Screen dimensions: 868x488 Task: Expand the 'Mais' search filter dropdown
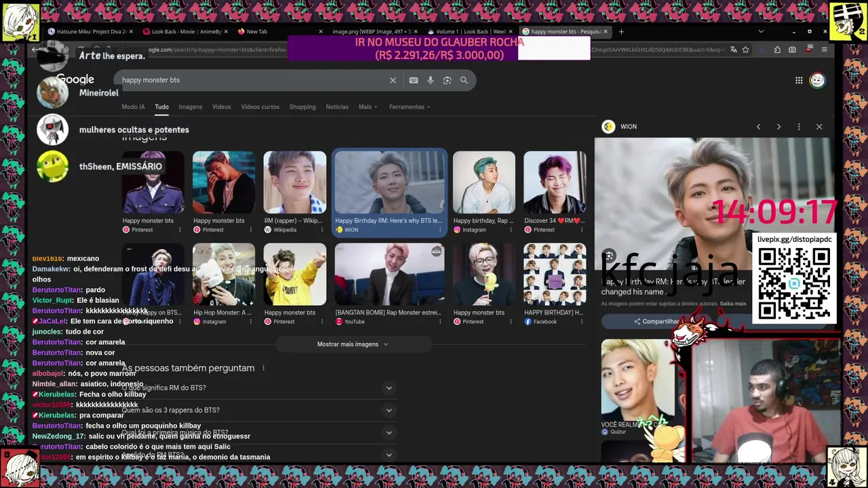368,106
